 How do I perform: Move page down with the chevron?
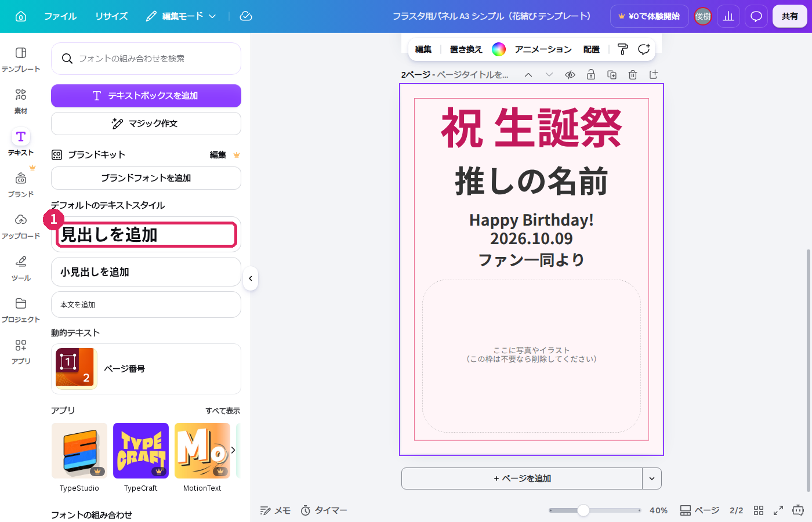549,75
